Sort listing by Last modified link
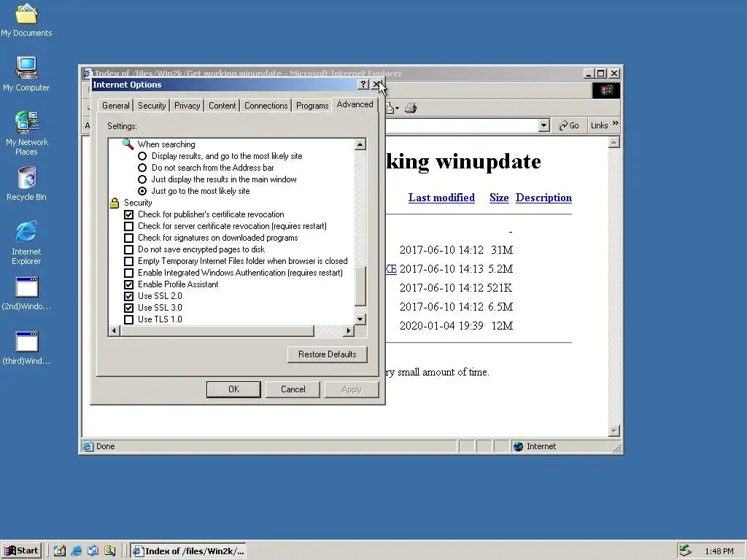 click(x=441, y=198)
